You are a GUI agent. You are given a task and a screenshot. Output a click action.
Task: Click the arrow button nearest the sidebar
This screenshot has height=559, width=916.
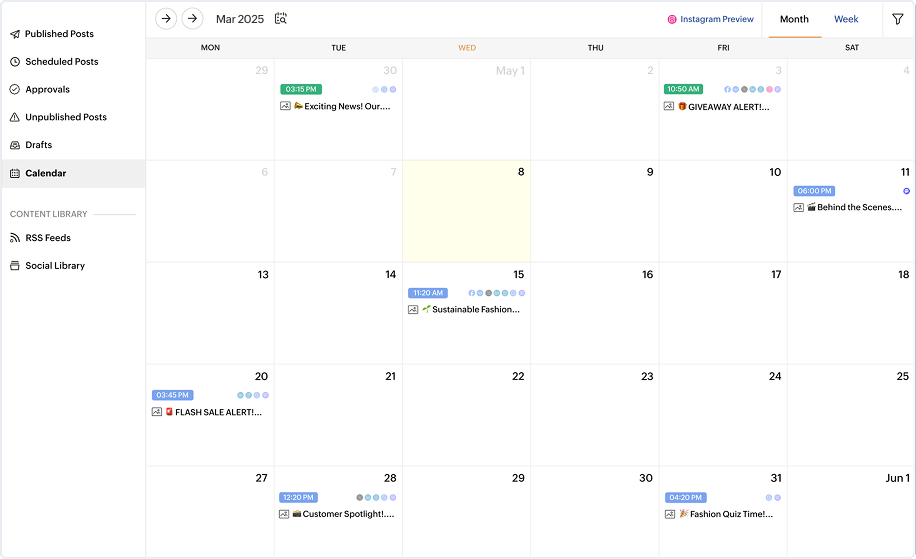(166, 19)
